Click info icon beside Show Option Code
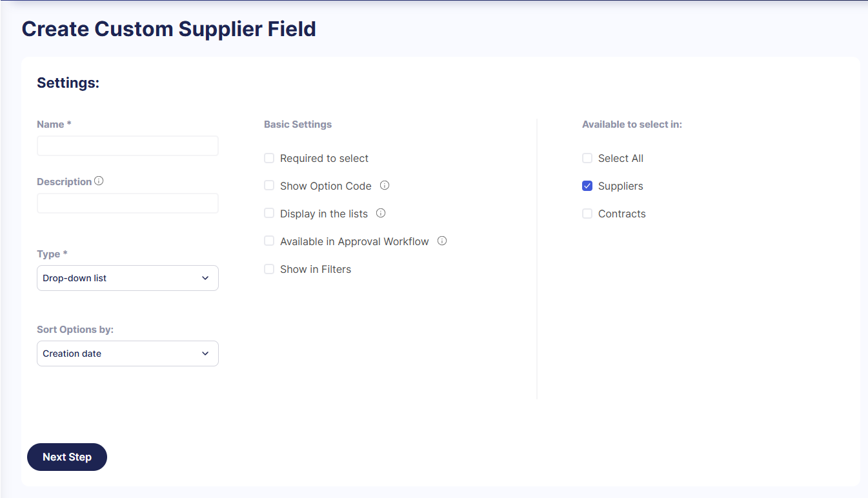 (x=385, y=186)
